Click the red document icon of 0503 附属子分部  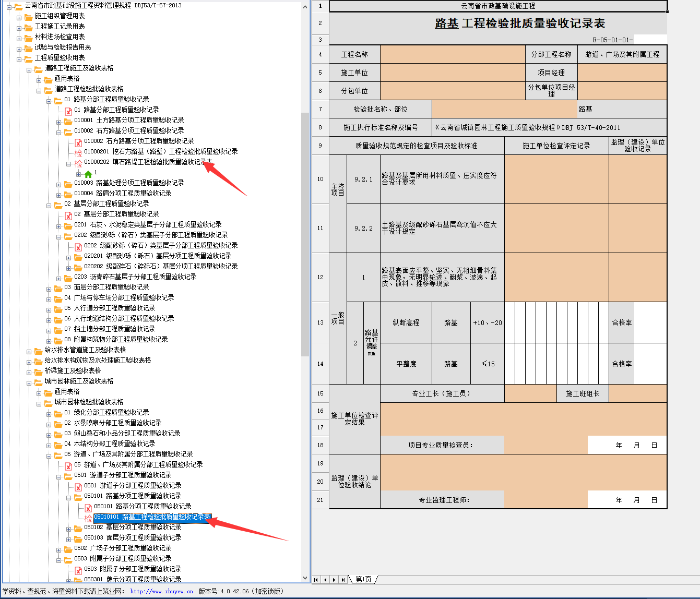point(78,570)
